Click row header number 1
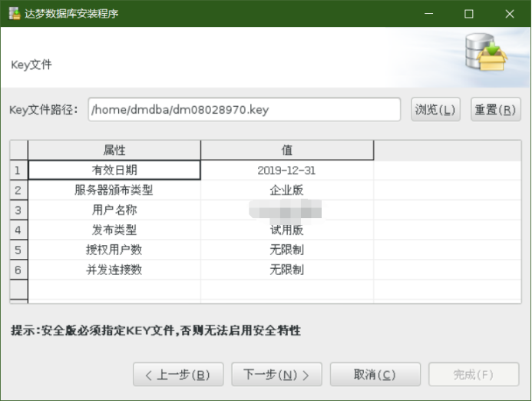Image resolution: width=532 pixels, height=401 pixels. 18,170
